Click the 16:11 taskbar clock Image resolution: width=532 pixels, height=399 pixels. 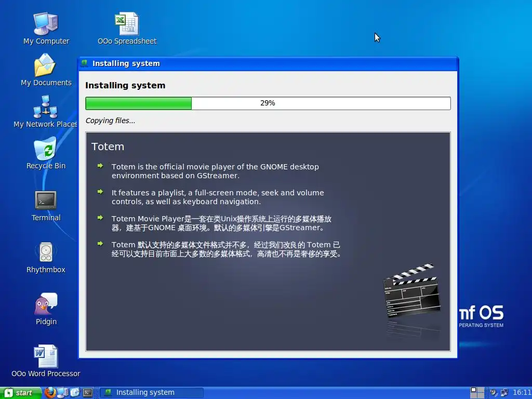pos(522,393)
